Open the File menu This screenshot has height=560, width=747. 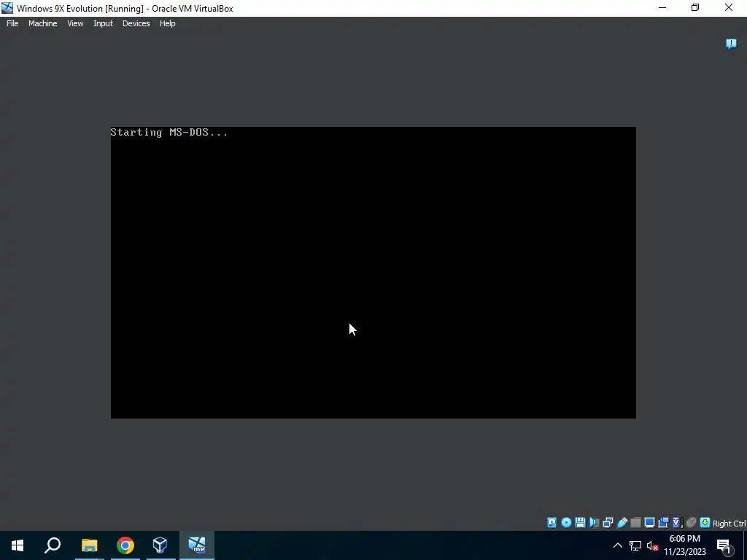coord(12,23)
